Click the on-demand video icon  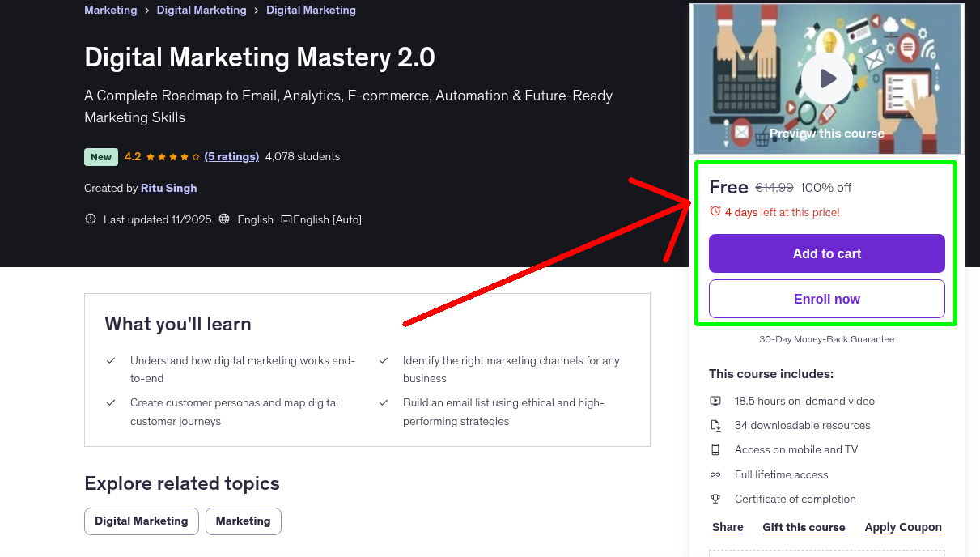tap(715, 400)
